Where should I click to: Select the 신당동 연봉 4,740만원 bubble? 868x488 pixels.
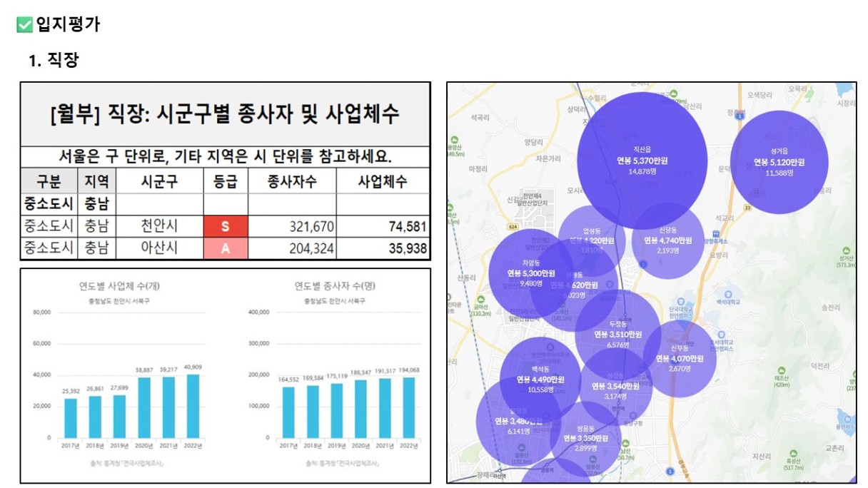(668, 240)
